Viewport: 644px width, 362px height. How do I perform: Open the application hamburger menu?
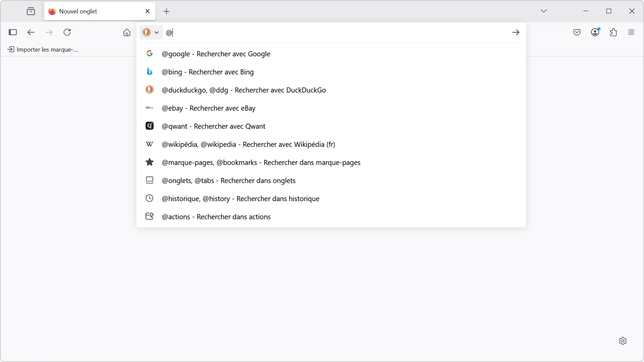tap(631, 32)
